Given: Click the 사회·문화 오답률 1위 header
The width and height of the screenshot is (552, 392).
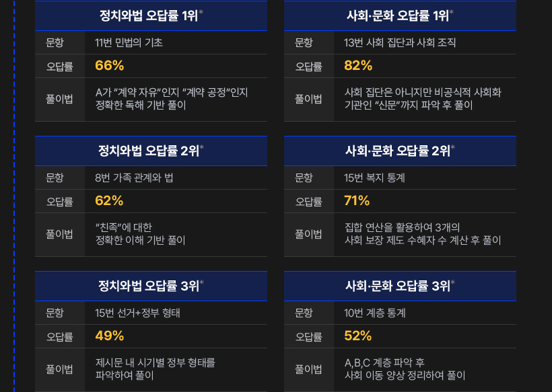Looking at the screenshot, I should point(399,16).
